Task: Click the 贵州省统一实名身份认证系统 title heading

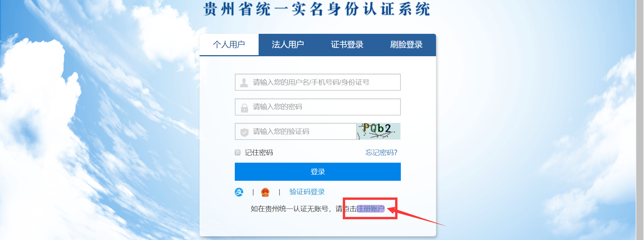Action: 317,9
